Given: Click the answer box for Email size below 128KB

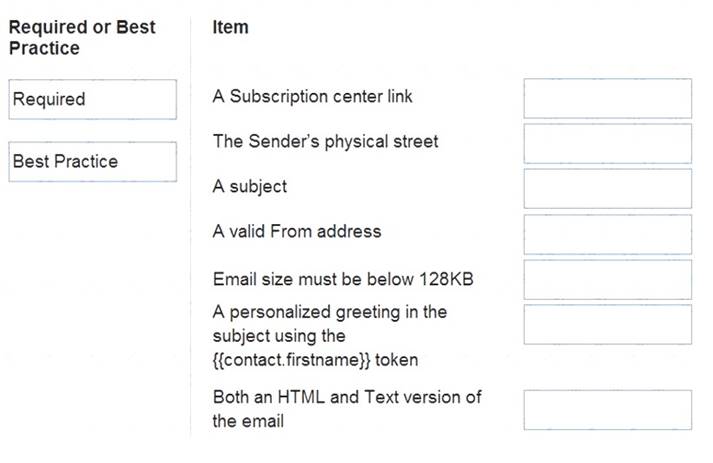Looking at the screenshot, I should (608, 279).
